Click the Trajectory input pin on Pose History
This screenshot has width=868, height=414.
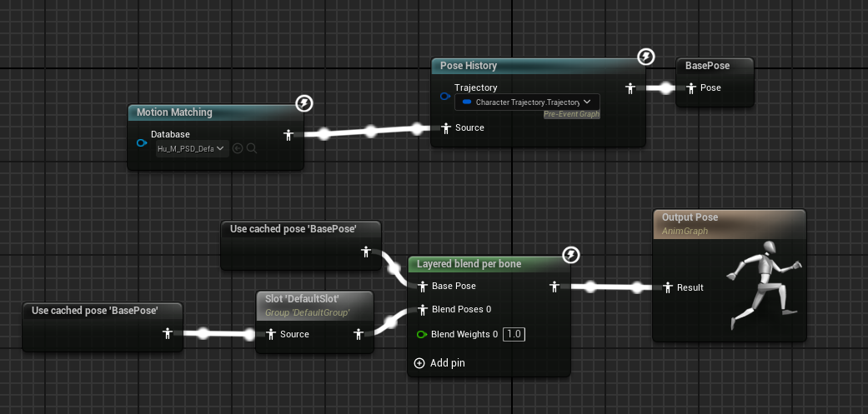445,97
